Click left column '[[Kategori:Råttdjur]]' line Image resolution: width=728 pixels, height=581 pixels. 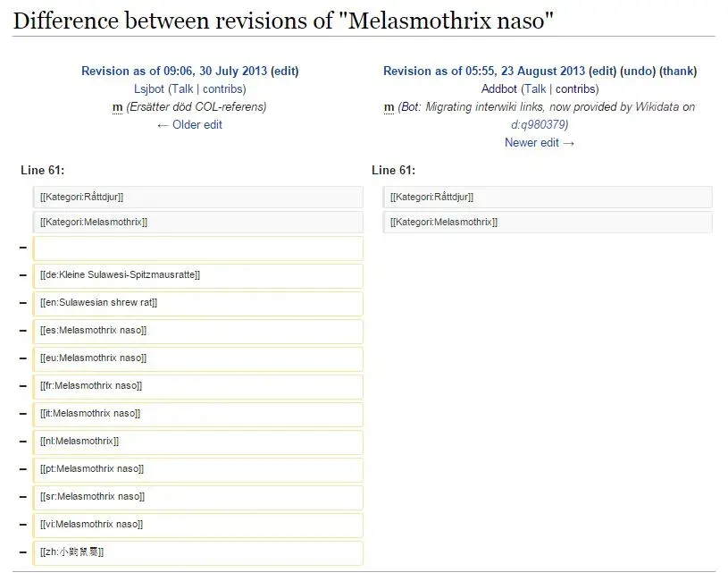click(x=198, y=197)
